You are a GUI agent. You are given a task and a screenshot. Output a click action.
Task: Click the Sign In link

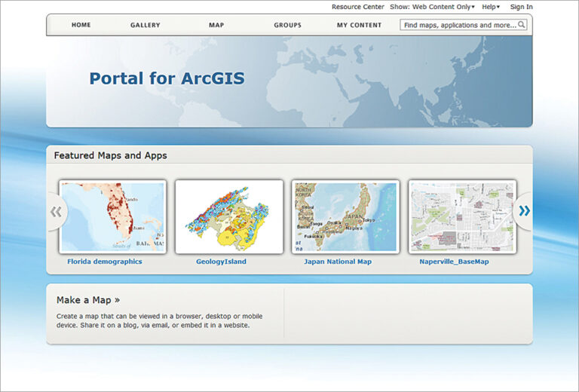(x=522, y=7)
